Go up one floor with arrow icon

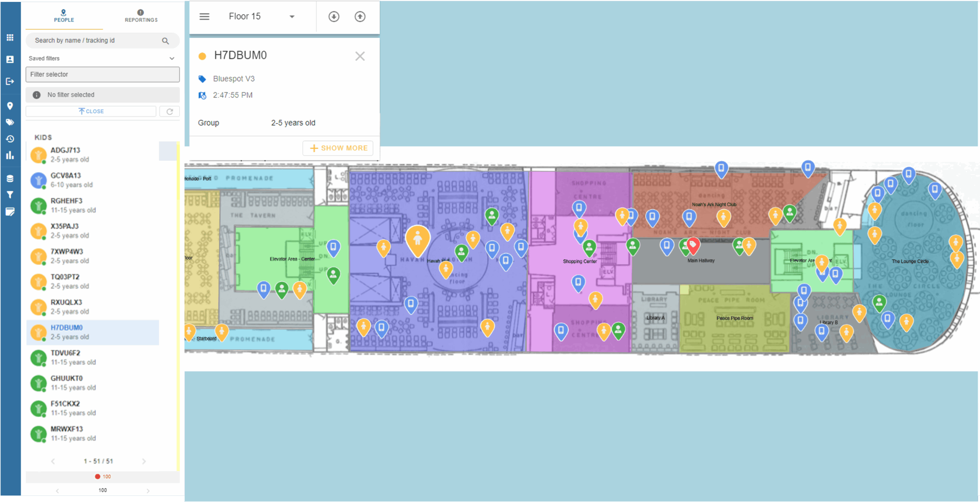point(360,16)
